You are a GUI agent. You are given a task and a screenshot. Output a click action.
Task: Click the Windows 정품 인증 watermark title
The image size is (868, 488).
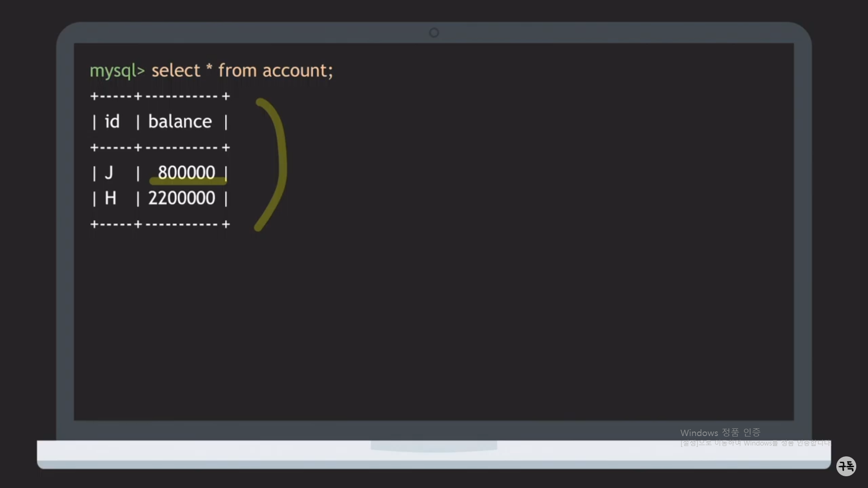pos(720,433)
